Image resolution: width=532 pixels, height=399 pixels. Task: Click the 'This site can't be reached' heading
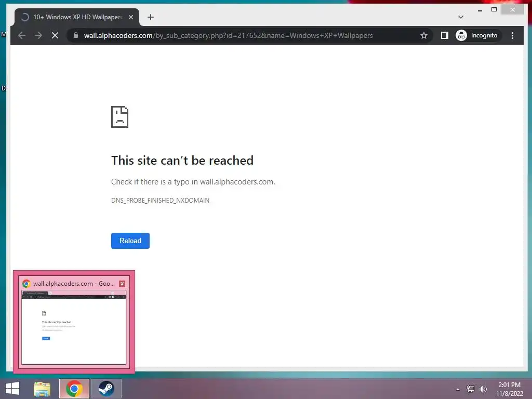182,161
